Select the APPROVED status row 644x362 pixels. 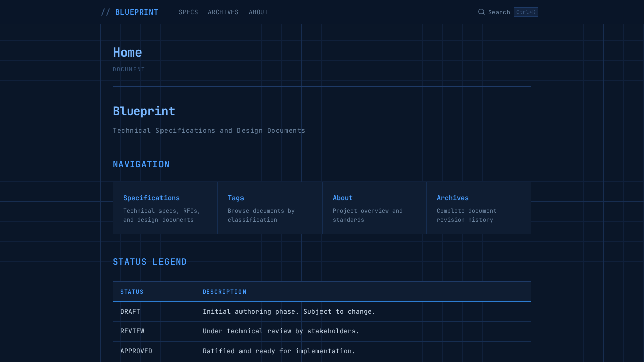[322, 351]
